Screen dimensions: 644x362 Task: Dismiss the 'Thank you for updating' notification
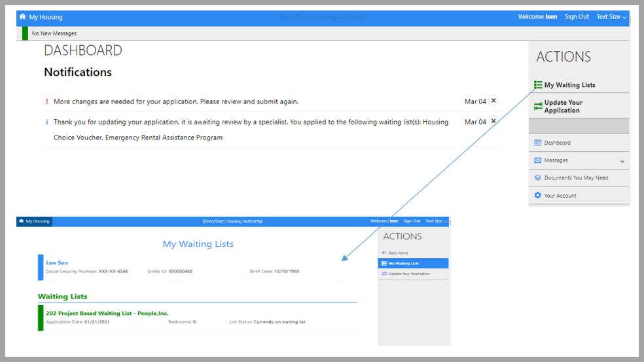coord(493,121)
